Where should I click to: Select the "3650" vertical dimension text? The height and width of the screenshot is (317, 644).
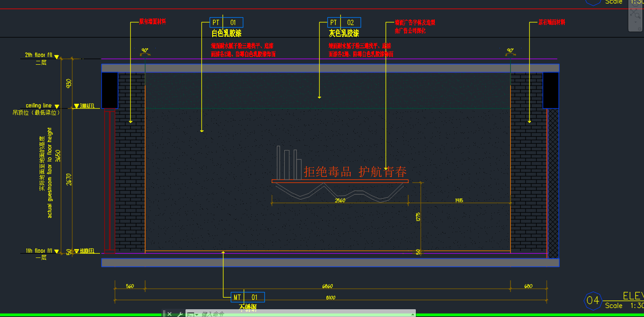[x=58, y=156]
